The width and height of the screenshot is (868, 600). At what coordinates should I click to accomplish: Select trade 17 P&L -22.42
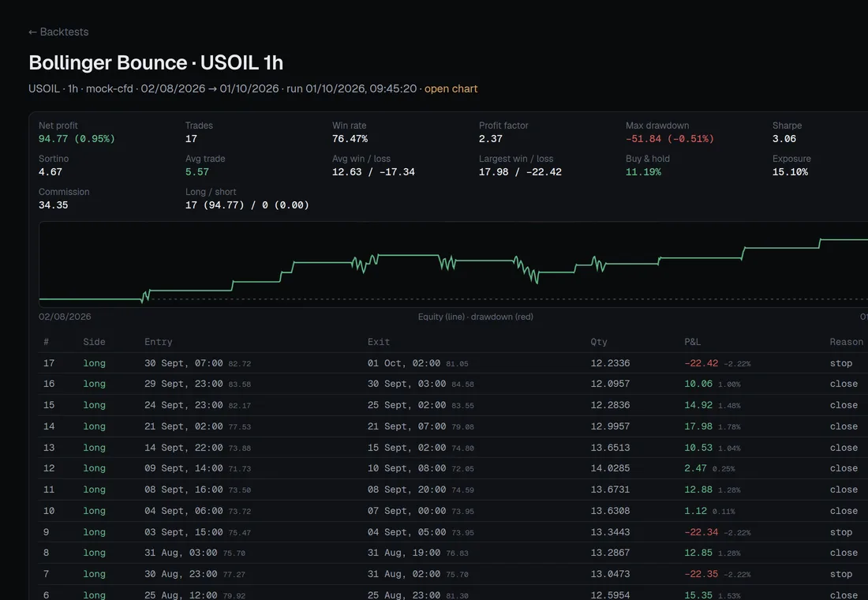(702, 363)
